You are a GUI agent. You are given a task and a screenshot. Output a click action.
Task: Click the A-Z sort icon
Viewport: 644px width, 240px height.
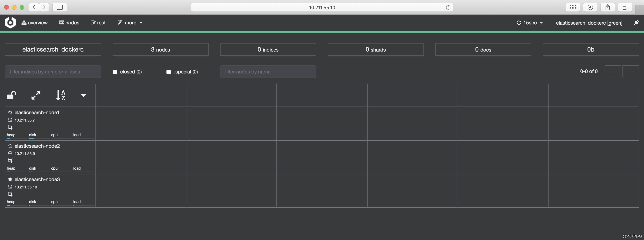coord(61,95)
